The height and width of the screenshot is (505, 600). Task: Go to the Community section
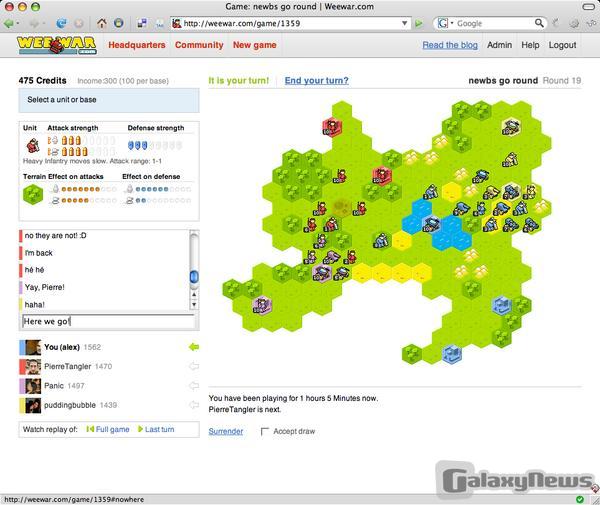tap(199, 45)
